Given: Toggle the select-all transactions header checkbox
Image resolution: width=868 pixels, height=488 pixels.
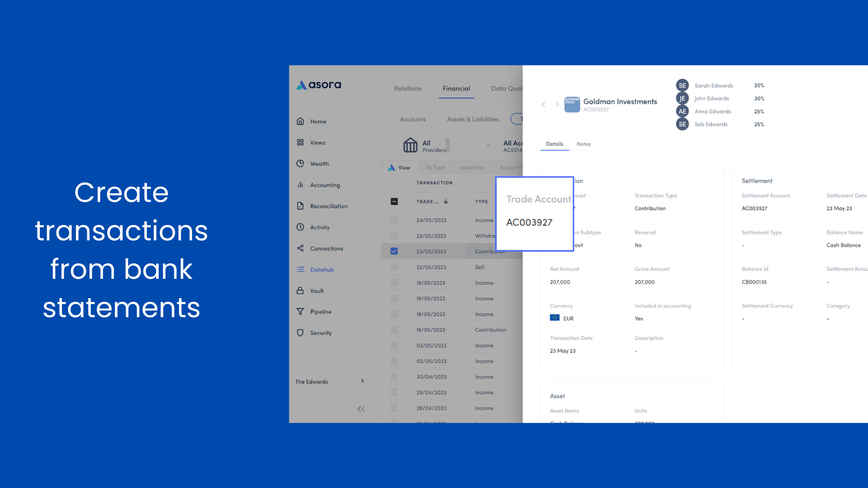Looking at the screenshot, I should click(394, 202).
